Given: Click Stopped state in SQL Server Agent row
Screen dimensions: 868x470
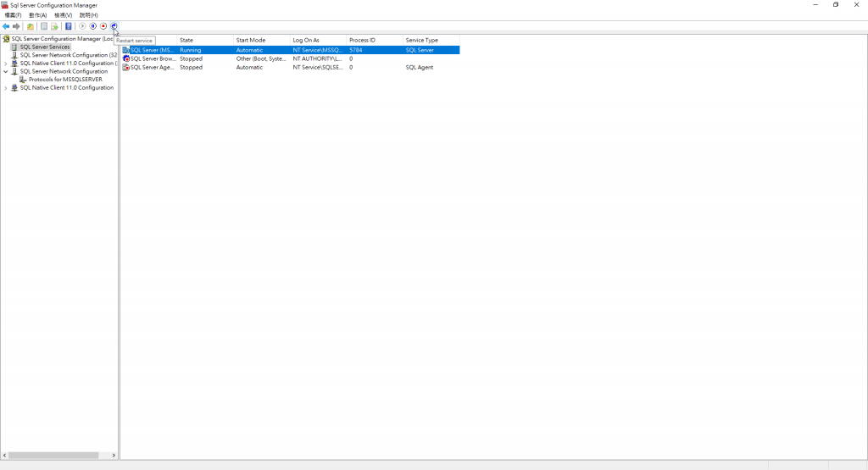Looking at the screenshot, I should (x=191, y=68).
